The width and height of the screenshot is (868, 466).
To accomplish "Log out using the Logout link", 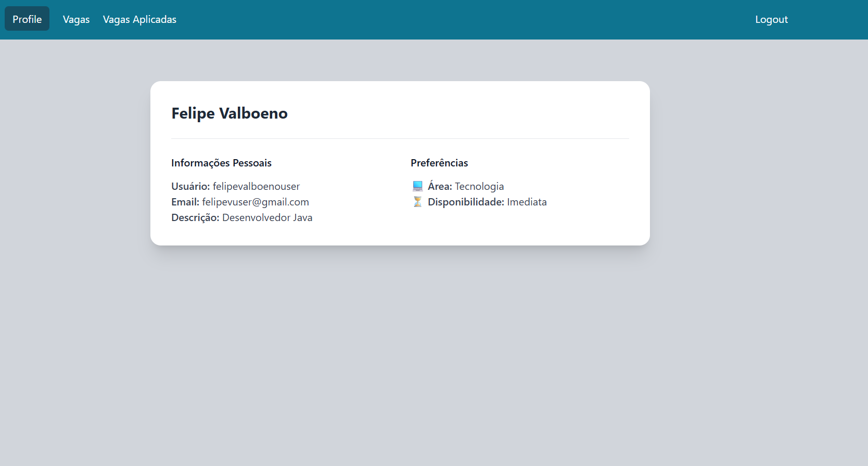I will click(771, 19).
